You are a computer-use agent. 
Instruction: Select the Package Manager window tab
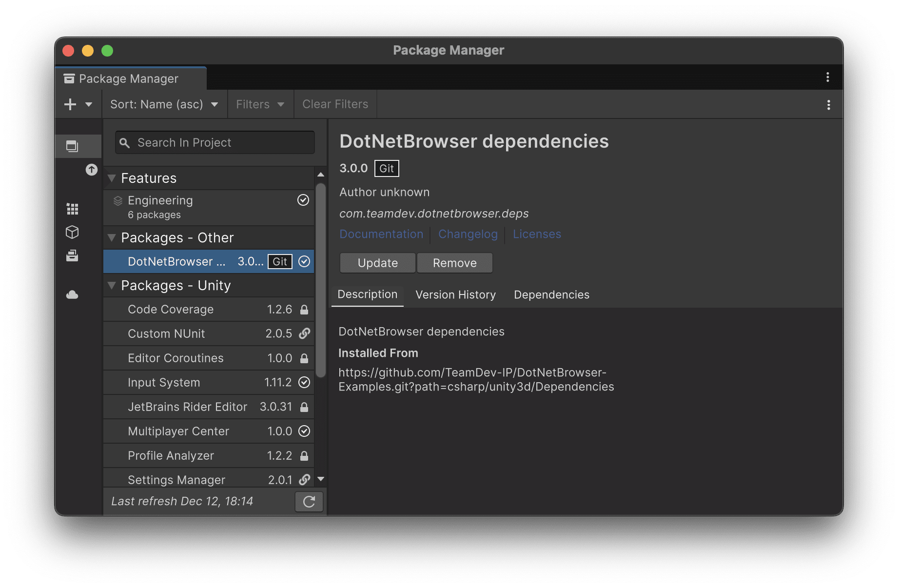131,78
